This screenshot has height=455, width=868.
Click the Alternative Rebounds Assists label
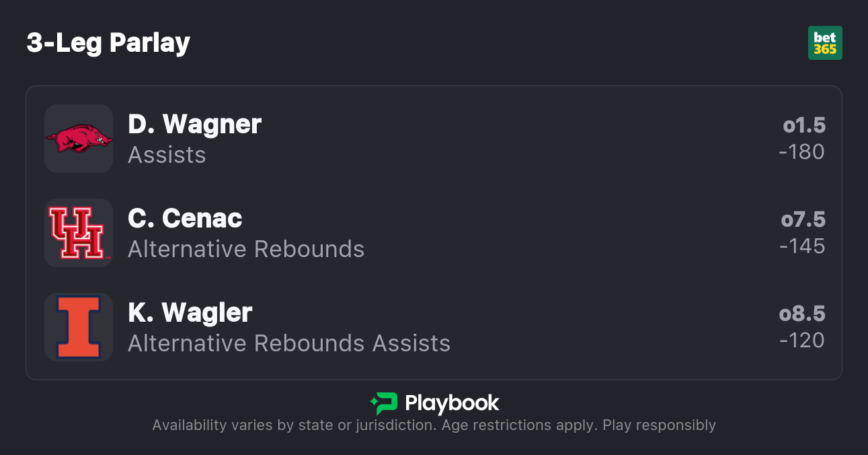coord(289,343)
